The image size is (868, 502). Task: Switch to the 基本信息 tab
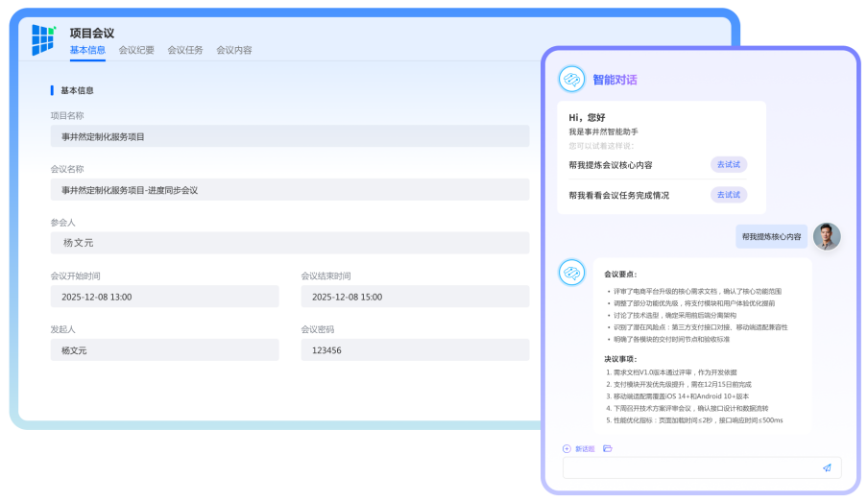click(x=87, y=50)
